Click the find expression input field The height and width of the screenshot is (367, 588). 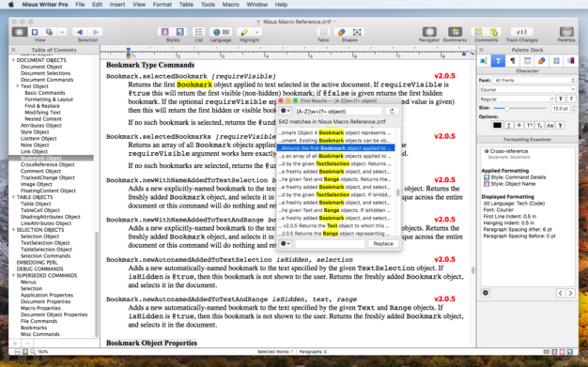[x=338, y=111]
